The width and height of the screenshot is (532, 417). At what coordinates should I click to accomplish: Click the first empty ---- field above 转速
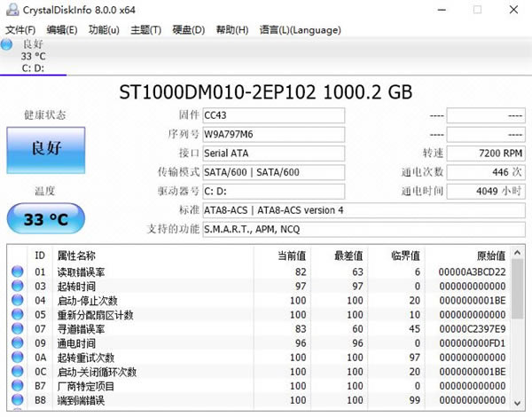[x=486, y=115]
